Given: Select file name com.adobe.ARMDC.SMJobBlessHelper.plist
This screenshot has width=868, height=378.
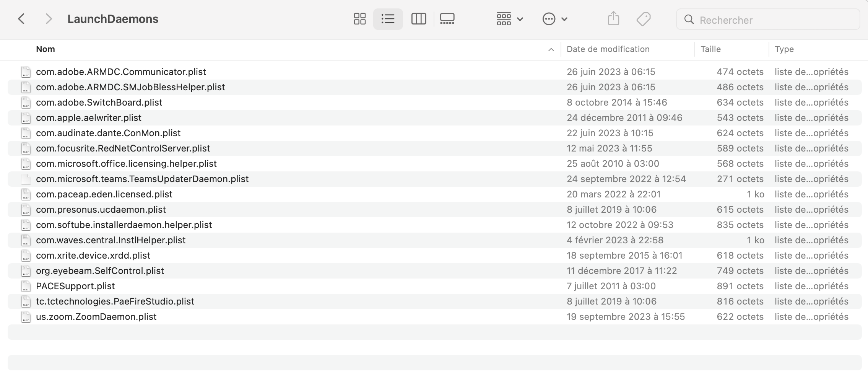Looking at the screenshot, I should [130, 87].
